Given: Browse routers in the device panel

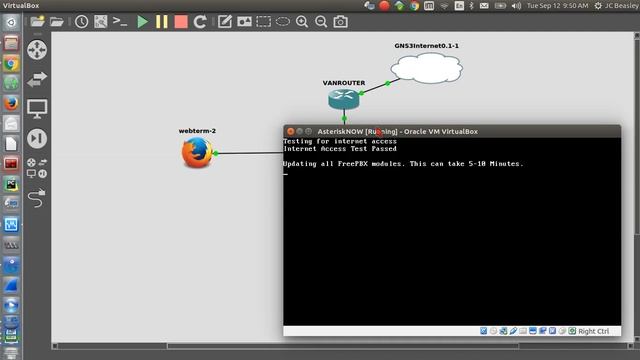Looking at the screenshot, I should pos(37,50).
